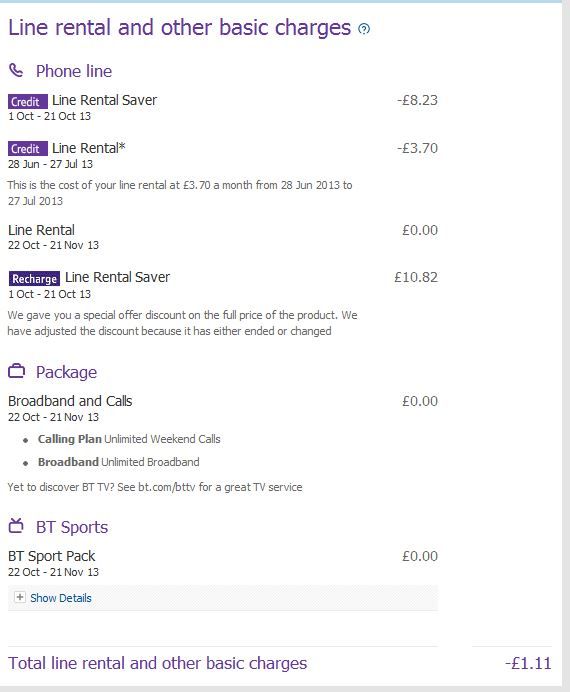The width and height of the screenshot is (570, 692).
Task: Click the phone handset icon
Action: 16,70
